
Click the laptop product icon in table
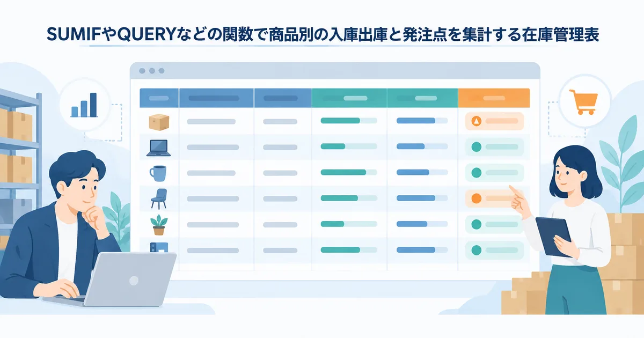click(x=158, y=148)
